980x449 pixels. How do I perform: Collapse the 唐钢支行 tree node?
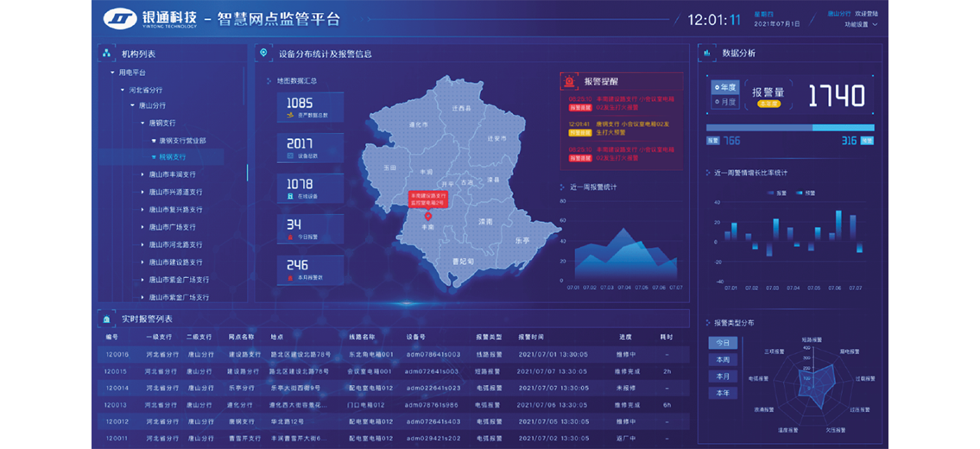coord(143,123)
